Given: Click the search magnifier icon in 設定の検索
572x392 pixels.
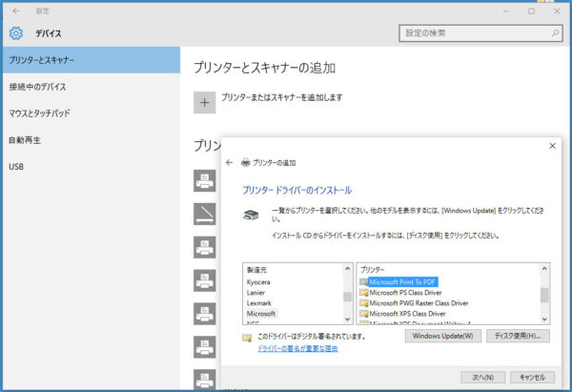Looking at the screenshot, I should click(555, 33).
